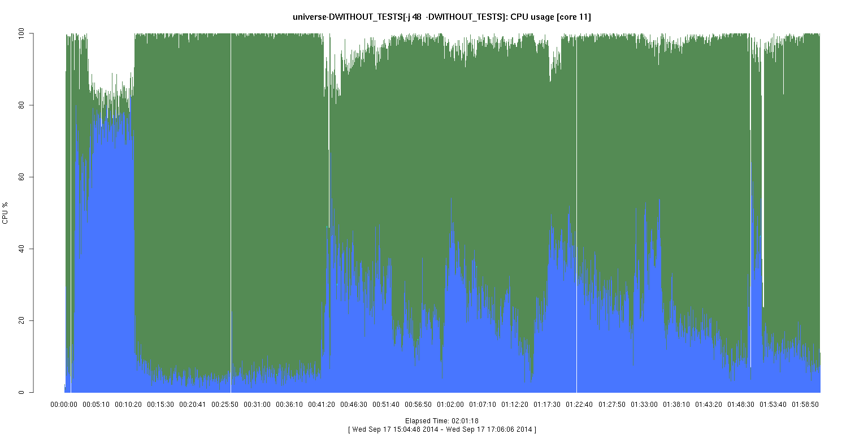Screen dimensions: 868x434
Task: Click x-axis time label 01:38:10
Action: (x=676, y=405)
